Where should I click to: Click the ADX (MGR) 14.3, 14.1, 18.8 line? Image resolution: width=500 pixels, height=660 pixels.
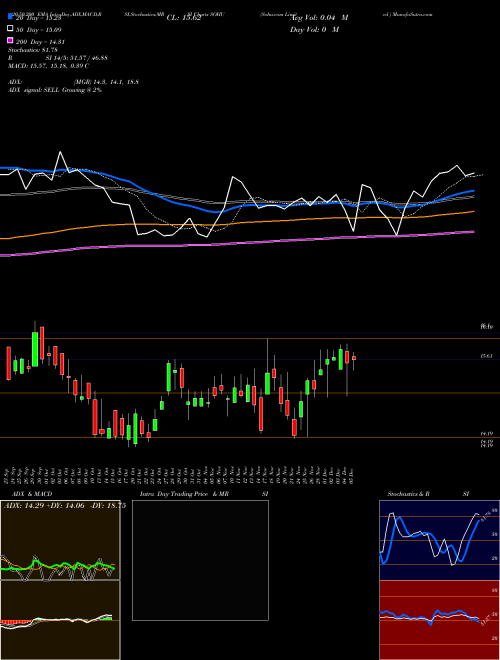point(74,82)
